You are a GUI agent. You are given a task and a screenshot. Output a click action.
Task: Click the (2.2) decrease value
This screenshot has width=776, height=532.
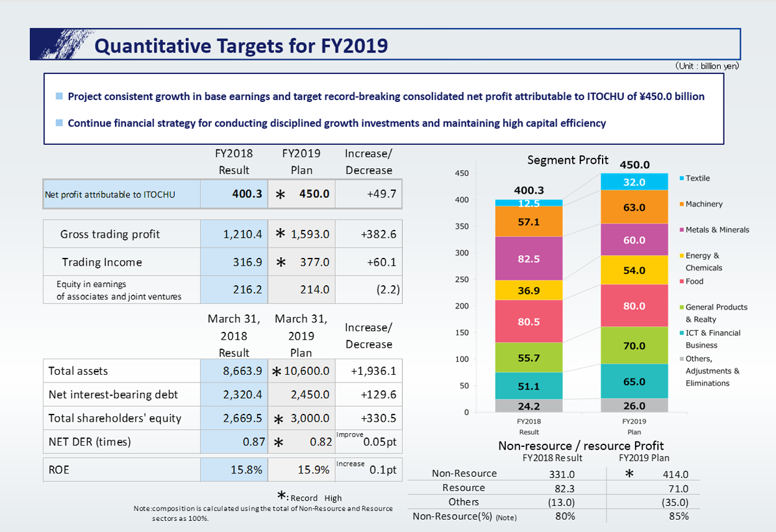coord(388,290)
